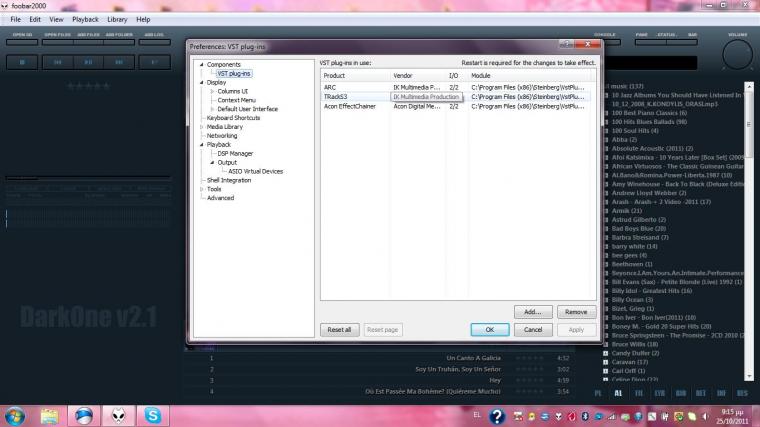
Task: Expand the Default User Interface node
Action: click(x=212, y=109)
